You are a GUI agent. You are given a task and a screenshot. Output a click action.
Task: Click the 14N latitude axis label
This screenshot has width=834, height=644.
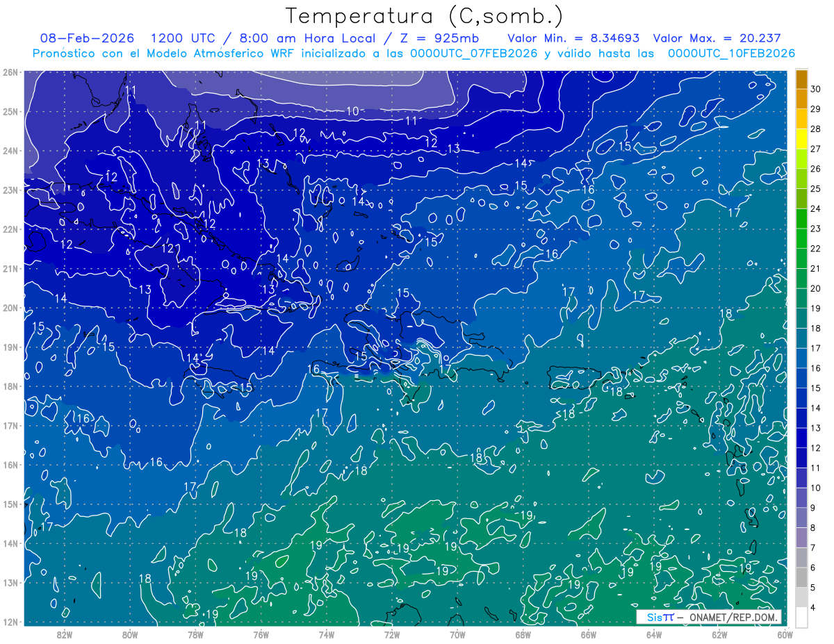(10, 543)
